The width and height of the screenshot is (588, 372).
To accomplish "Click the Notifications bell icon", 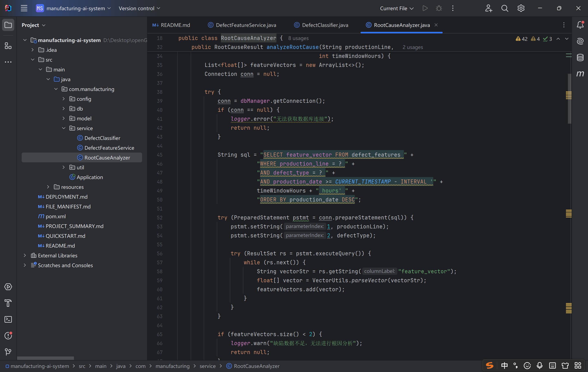I will click(580, 25).
